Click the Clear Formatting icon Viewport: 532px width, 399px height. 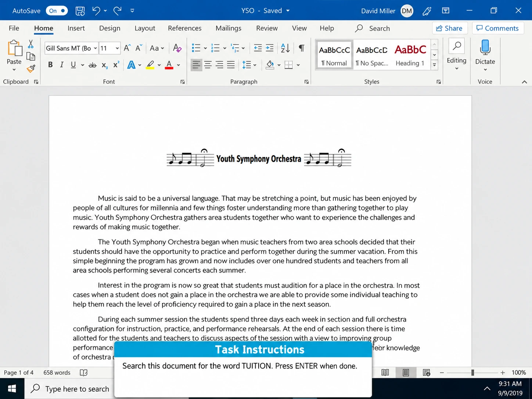click(177, 48)
